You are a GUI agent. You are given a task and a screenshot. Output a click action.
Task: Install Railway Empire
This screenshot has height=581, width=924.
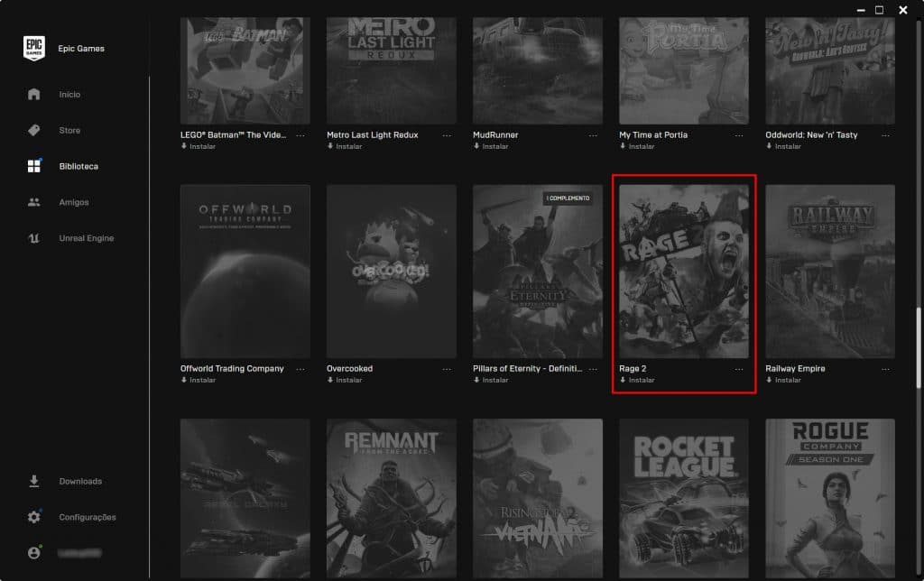pos(783,380)
